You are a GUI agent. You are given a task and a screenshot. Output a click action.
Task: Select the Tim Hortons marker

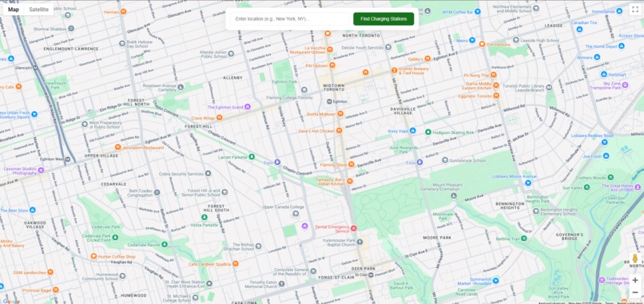tap(482, 44)
